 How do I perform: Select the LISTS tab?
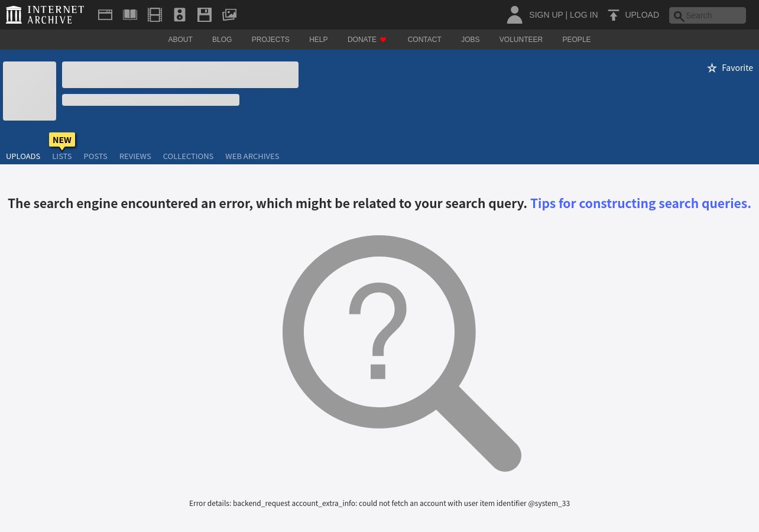pyautogui.click(x=62, y=156)
